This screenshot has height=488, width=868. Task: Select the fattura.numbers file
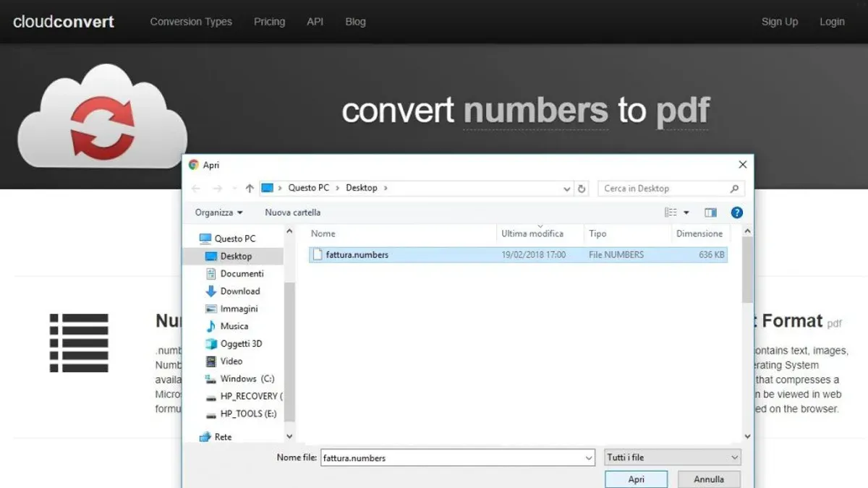pyautogui.click(x=518, y=254)
